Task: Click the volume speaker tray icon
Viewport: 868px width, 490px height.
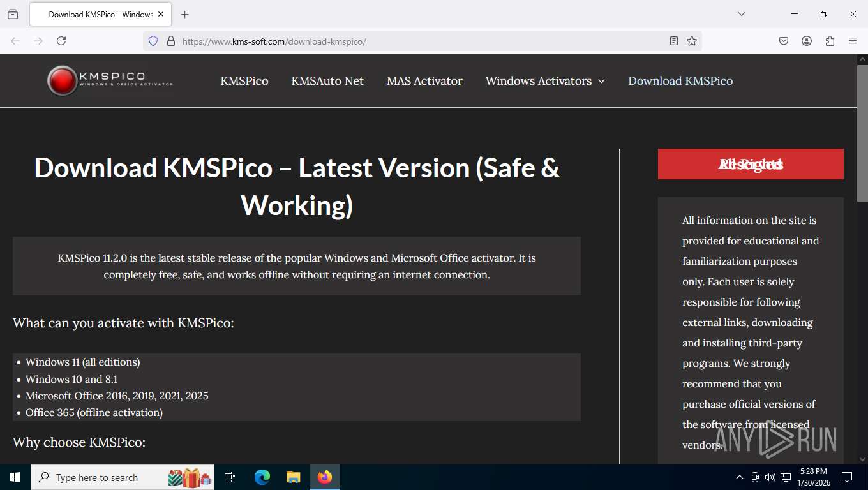Action: pyautogui.click(x=770, y=477)
